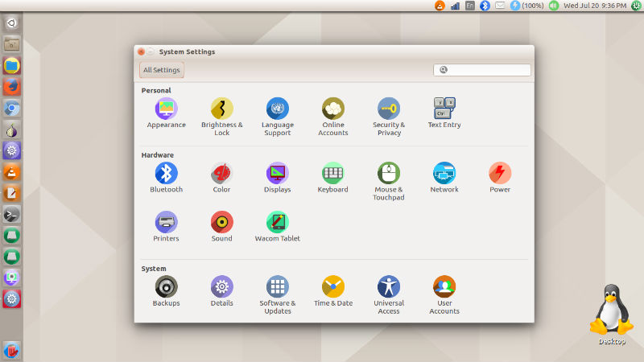644x362 pixels.
Task: Open Software & Updates
Action: pos(278,295)
